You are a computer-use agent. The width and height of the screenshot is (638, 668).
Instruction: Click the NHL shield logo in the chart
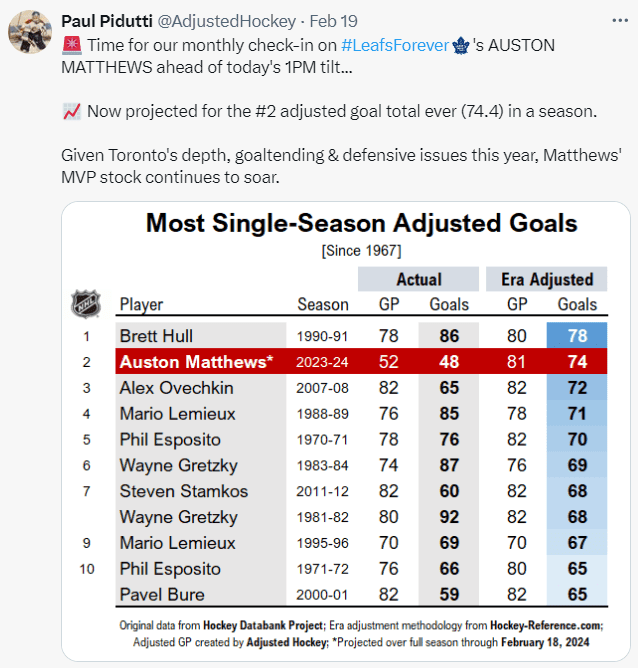click(86, 302)
